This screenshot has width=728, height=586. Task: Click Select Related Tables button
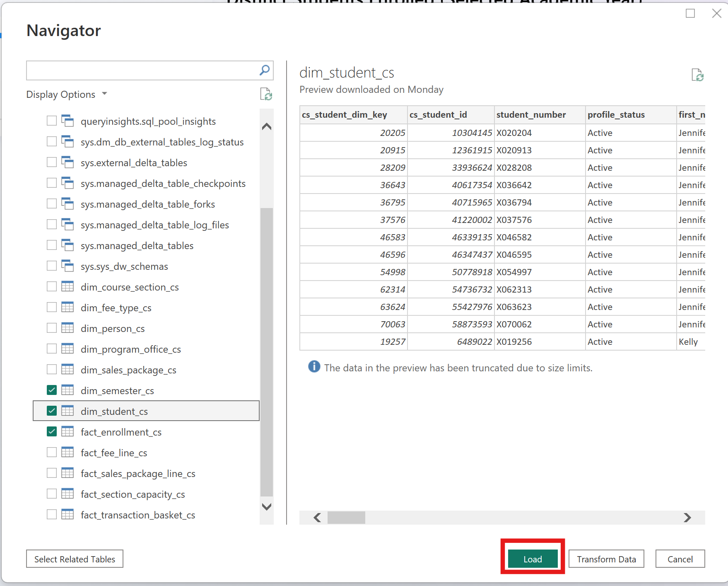[75, 559]
